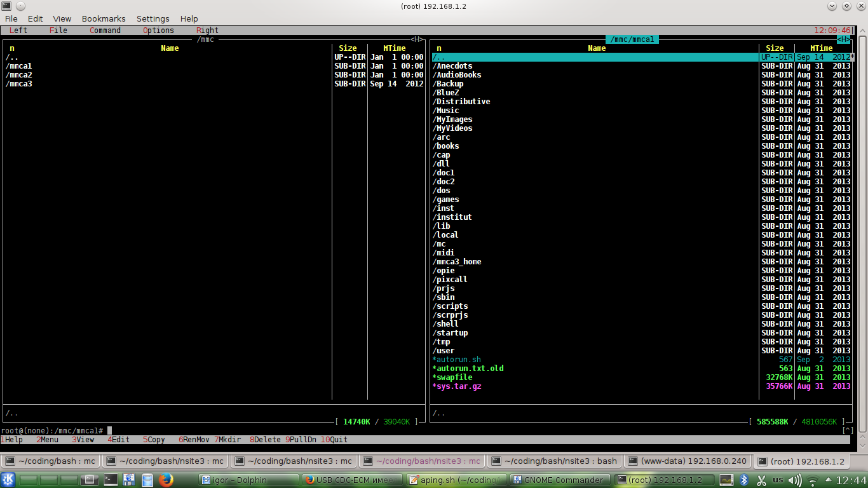
Task: Switch to second virtual desktop in pager
Action: coord(49,480)
